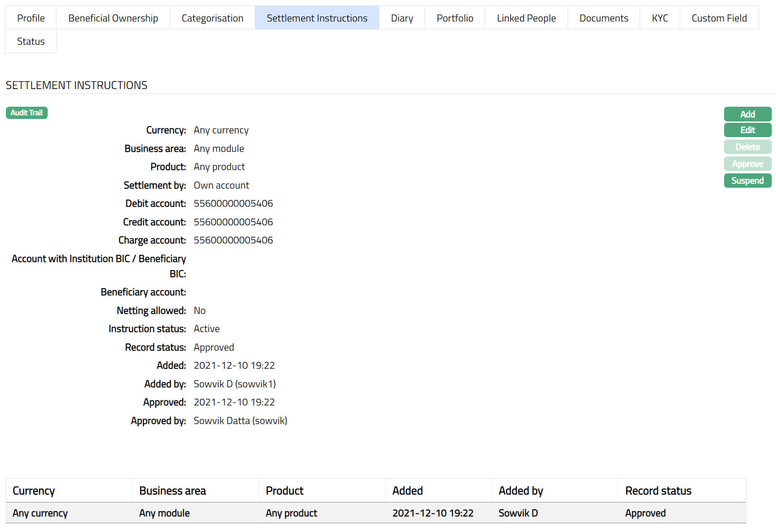Screen dimensions: 776x532
Task: Click the Audit Trail button
Action: pyautogui.click(x=27, y=113)
